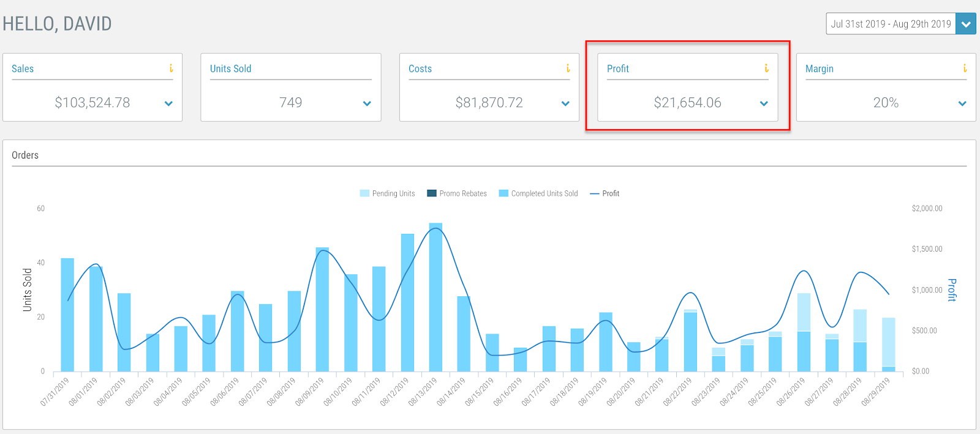Click the $2,000.00 profit axis label
The image size is (980, 434).
(x=927, y=209)
